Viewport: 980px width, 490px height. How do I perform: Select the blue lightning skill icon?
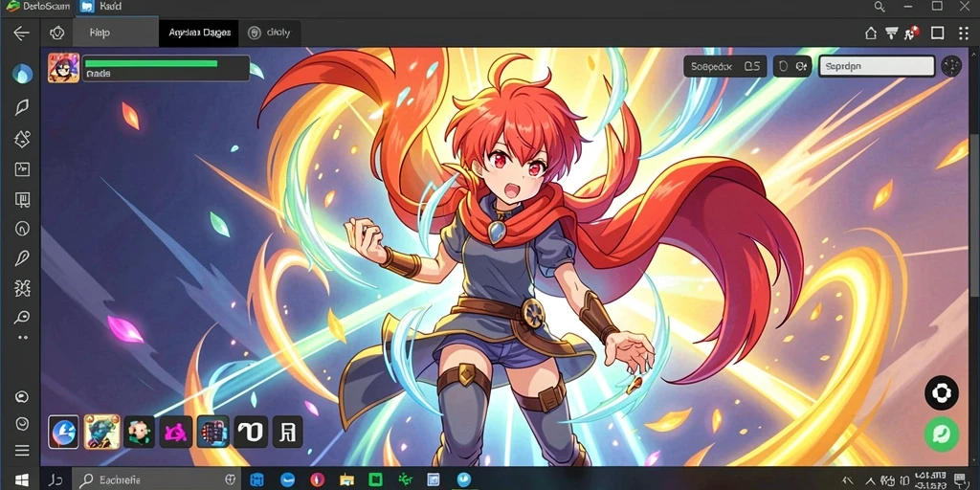pyautogui.click(x=64, y=432)
